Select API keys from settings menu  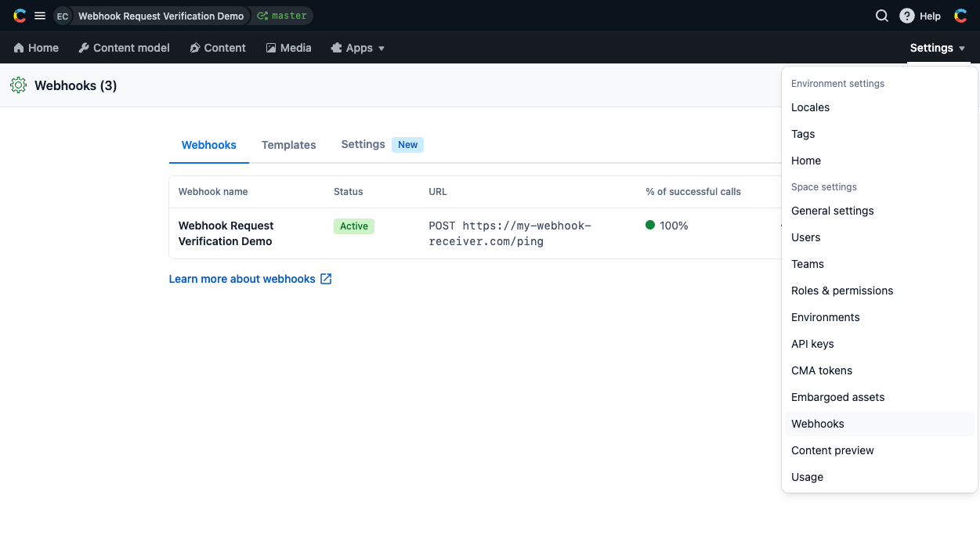coord(812,344)
